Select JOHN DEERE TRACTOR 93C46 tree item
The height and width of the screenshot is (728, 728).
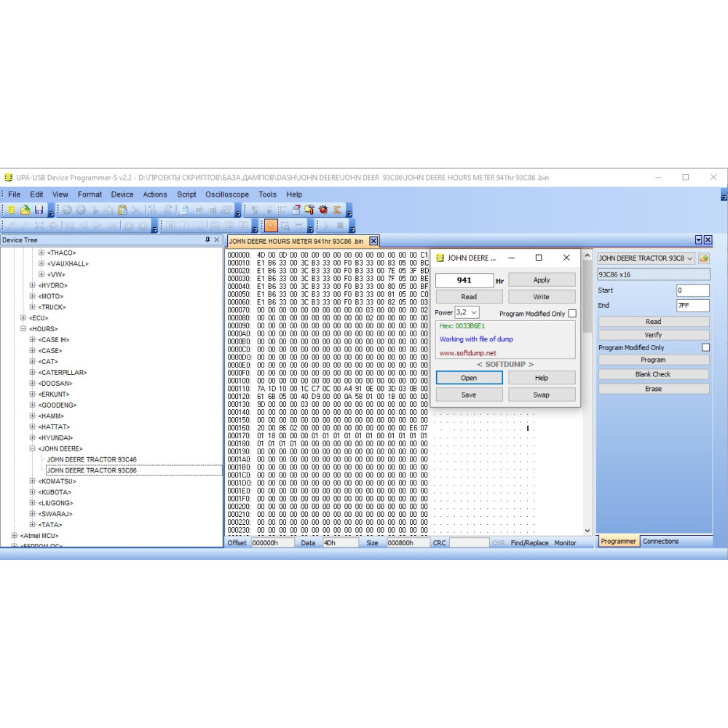pyautogui.click(x=92, y=459)
